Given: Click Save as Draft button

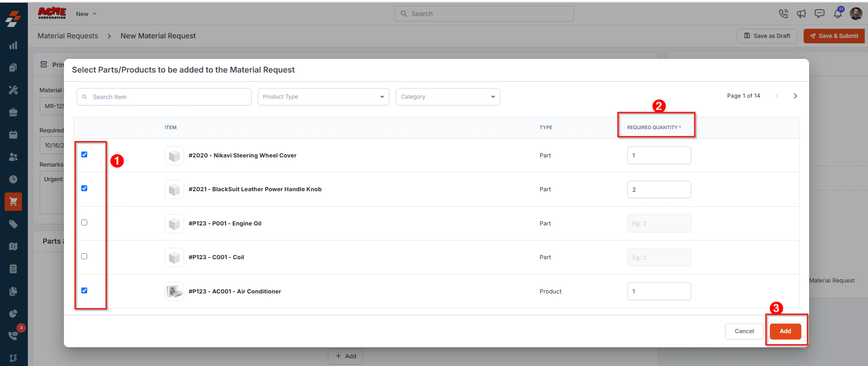Looking at the screenshot, I should 767,36.
